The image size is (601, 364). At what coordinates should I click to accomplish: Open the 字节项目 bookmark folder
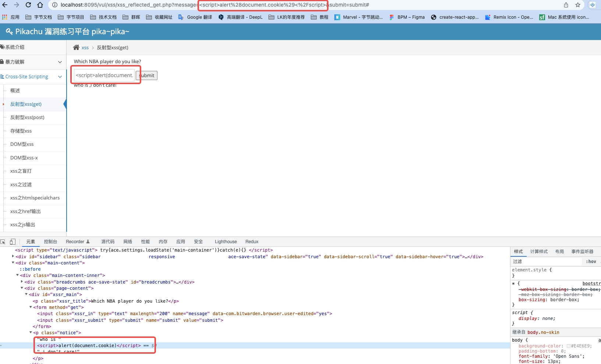[x=71, y=17]
